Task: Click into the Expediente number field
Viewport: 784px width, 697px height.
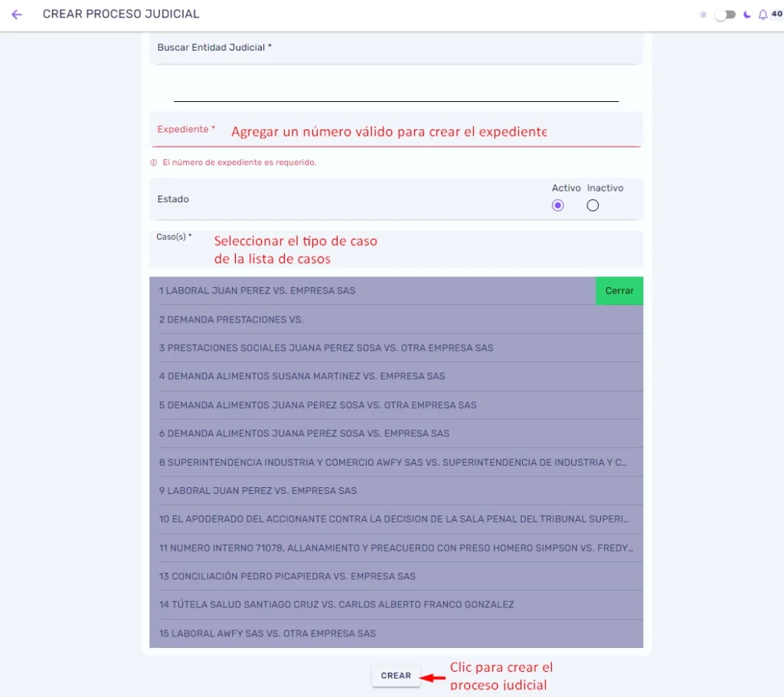Action: tap(396, 130)
